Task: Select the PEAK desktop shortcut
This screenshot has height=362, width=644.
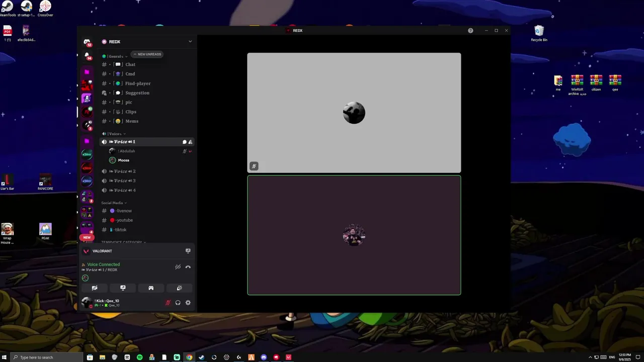Action: tap(45, 231)
